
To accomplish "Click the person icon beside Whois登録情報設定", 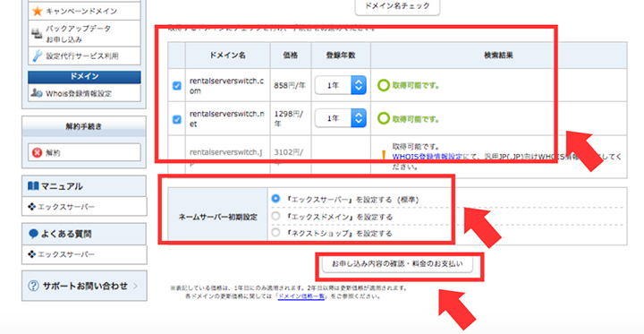I will (x=37, y=93).
